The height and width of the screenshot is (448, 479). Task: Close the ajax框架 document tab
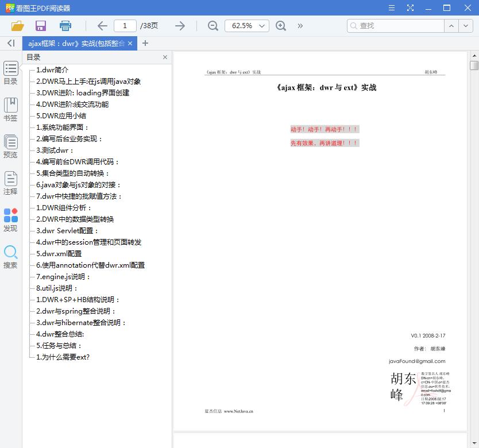click(130, 44)
